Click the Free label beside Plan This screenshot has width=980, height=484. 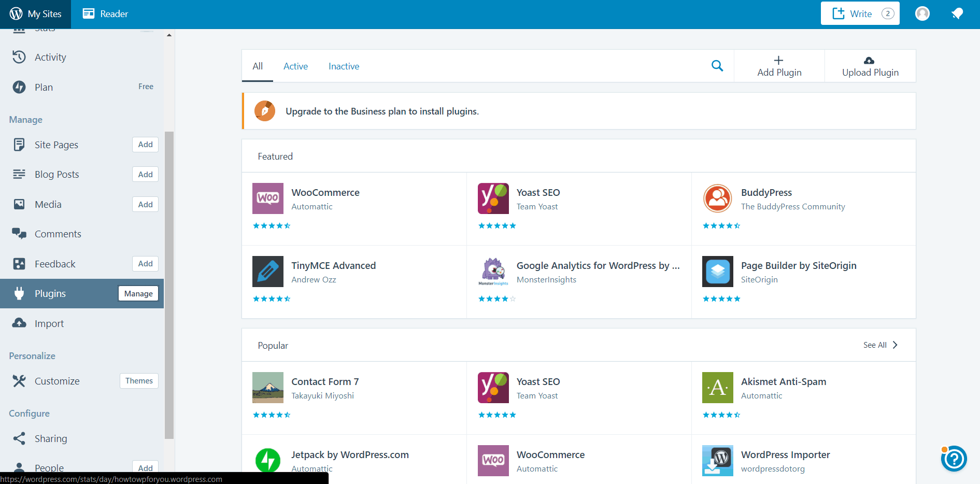tap(146, 87)
